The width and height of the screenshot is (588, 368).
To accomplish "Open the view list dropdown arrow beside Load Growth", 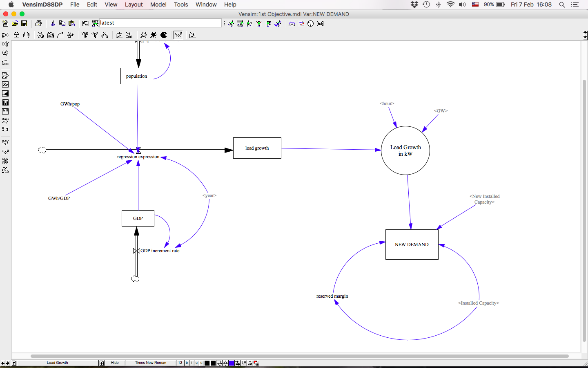I will point(102,363).
